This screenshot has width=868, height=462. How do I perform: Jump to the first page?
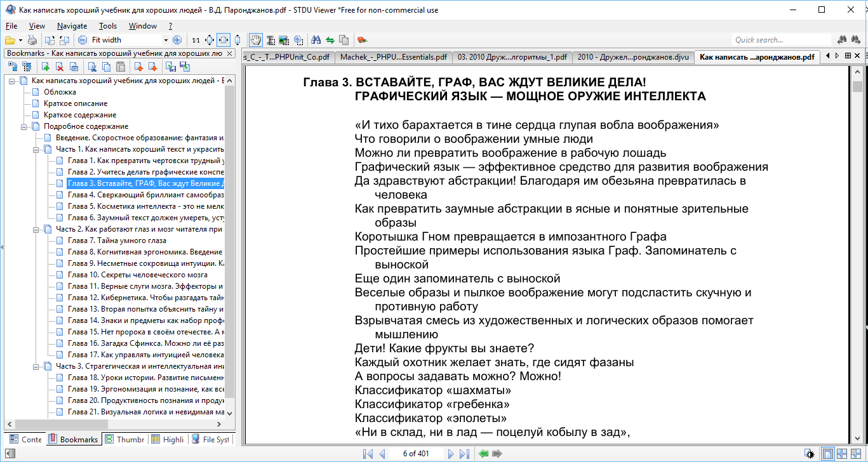368,454
